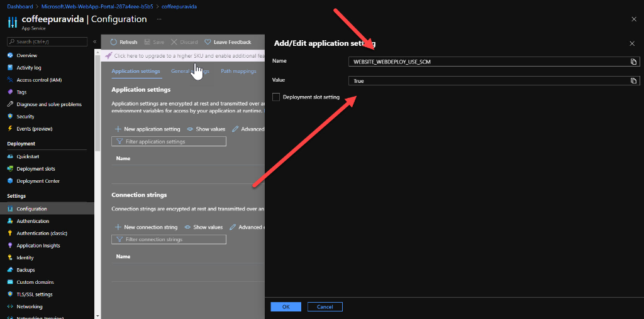
Task: Click the OK button
Action: (x=286, y=306)
